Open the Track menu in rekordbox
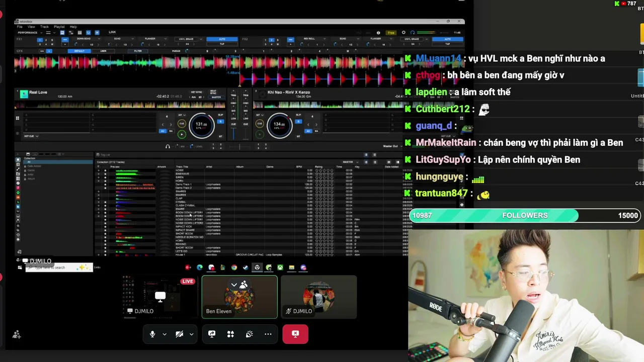The width and height of the screenshot is (644, 362). 44,27
